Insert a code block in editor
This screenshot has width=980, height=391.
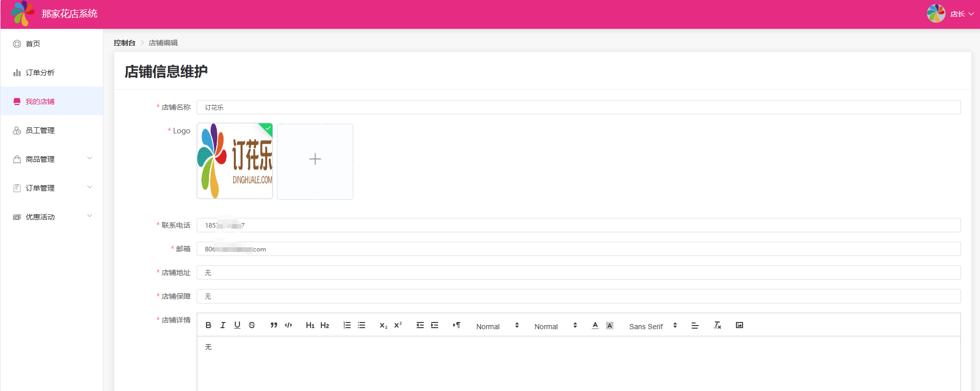pos(288,325)
